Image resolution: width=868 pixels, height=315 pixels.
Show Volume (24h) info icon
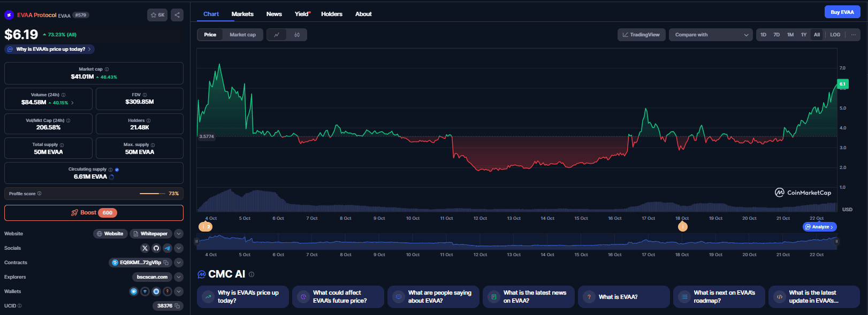[63, 95]
